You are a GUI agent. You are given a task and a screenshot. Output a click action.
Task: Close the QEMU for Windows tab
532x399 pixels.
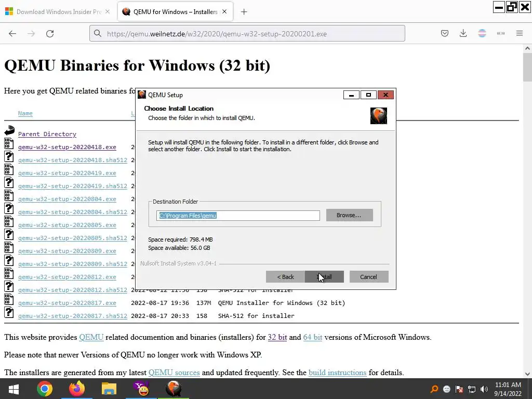coord(224,12)
